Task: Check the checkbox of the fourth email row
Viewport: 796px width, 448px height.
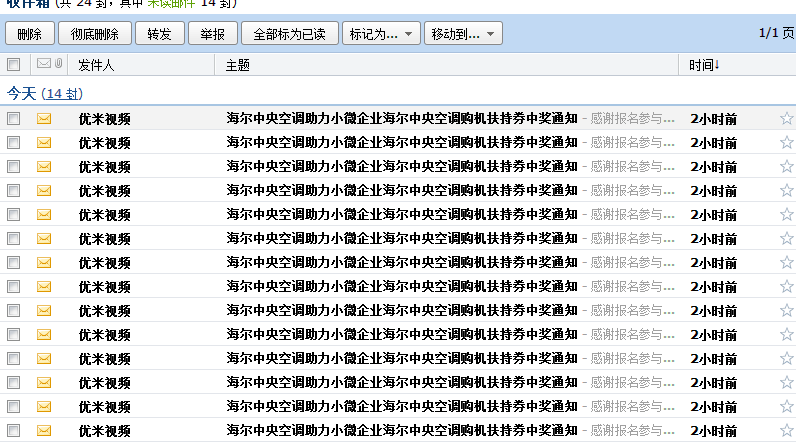Action: (x=14, y=190)
